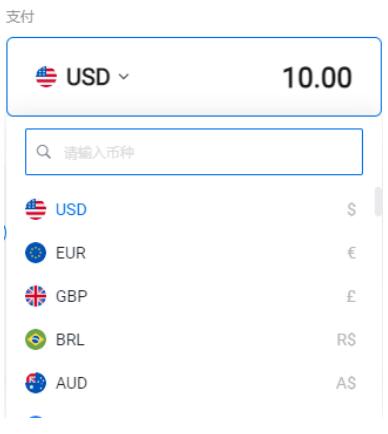Click the currency list scrollbar thumb
This screenshot has height=434, width=388.
[x=378, y=202]
